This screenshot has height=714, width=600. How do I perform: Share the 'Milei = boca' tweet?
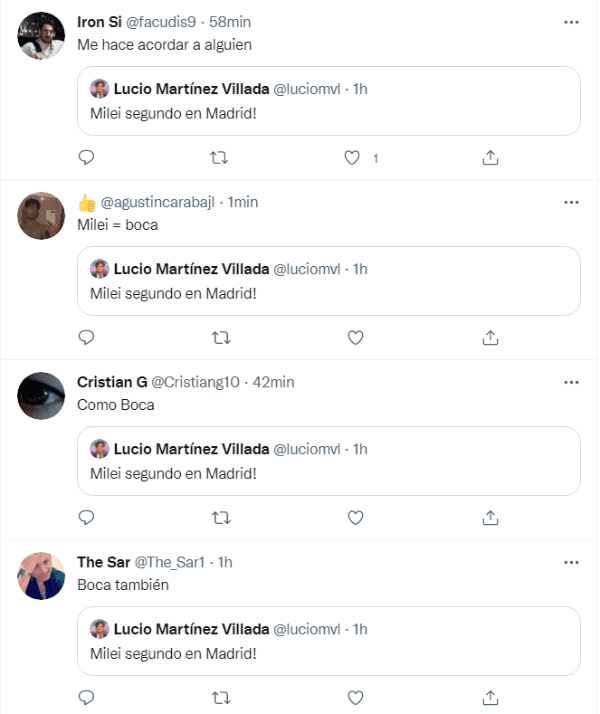pyautogui.click(x=490, y=338)
